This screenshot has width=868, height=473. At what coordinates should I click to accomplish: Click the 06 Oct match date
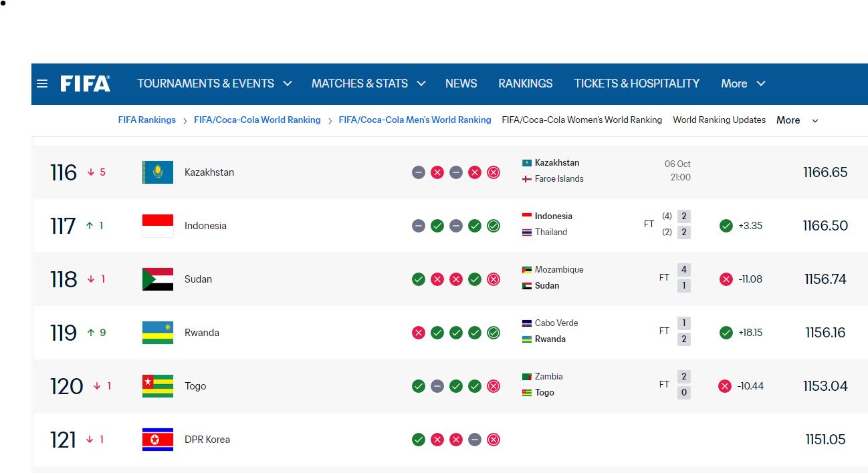[677, 164]
